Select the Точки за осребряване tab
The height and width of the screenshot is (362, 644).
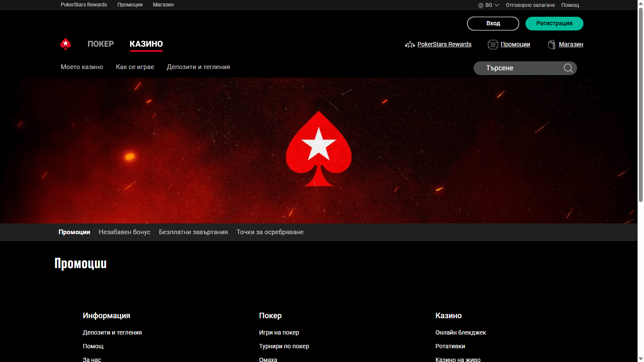pyautogui.click(x=270, y=232)
